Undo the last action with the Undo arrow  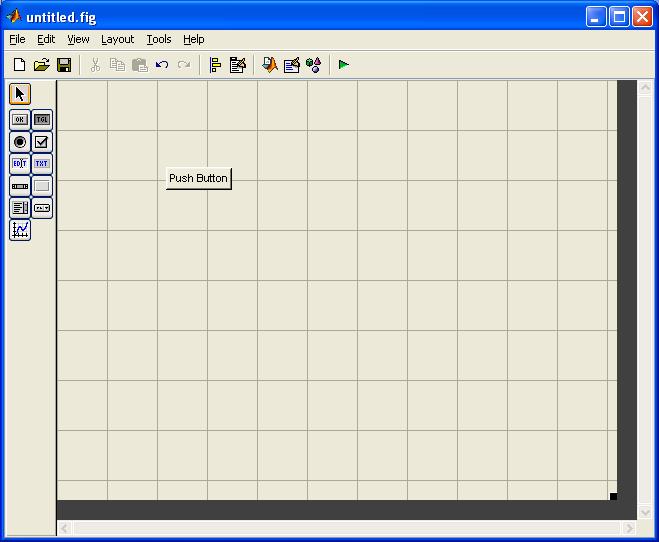(x=162, y=65)
